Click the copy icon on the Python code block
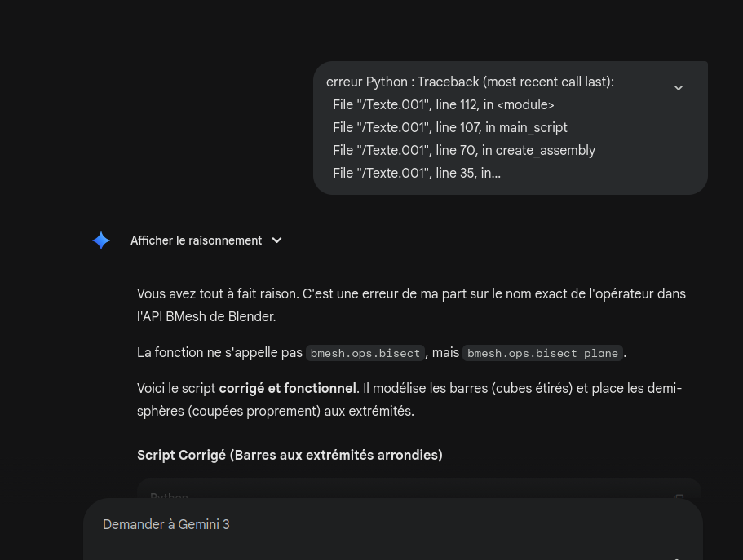The width and height of the screenshot is (743, 560). point(679,496)
